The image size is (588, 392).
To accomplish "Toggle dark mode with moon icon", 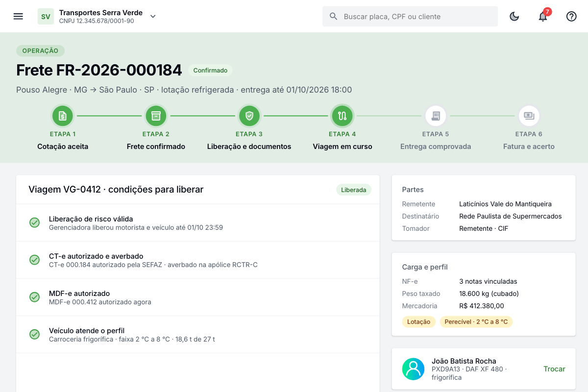I will (514, 16).
